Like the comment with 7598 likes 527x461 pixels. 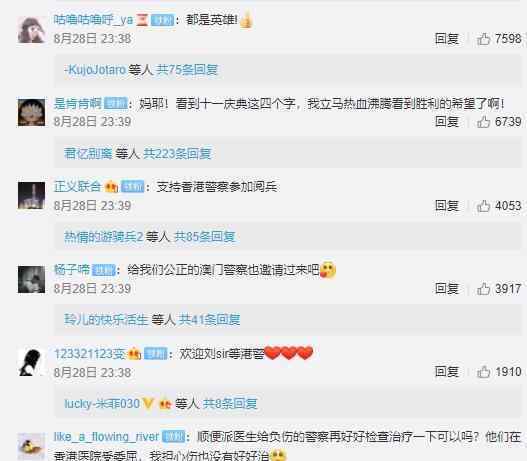483,39
